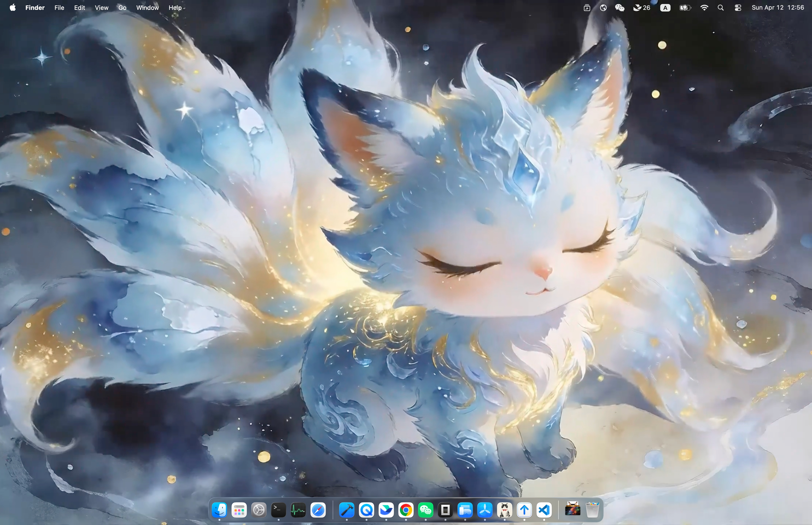
Task: Launch Xcode hammer icon in Dock
Action: pyautogui.click(x=347, y=510)
